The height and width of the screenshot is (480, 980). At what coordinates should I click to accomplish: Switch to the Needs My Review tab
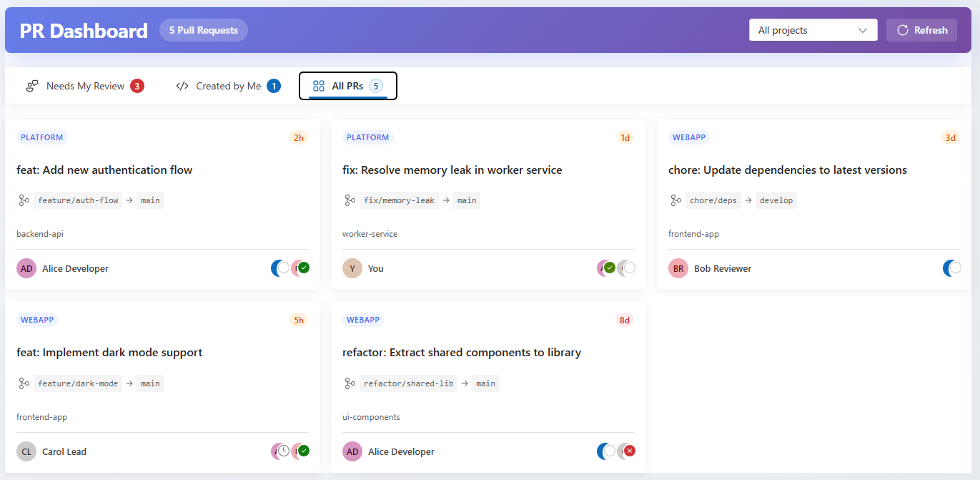pos(84,85)
